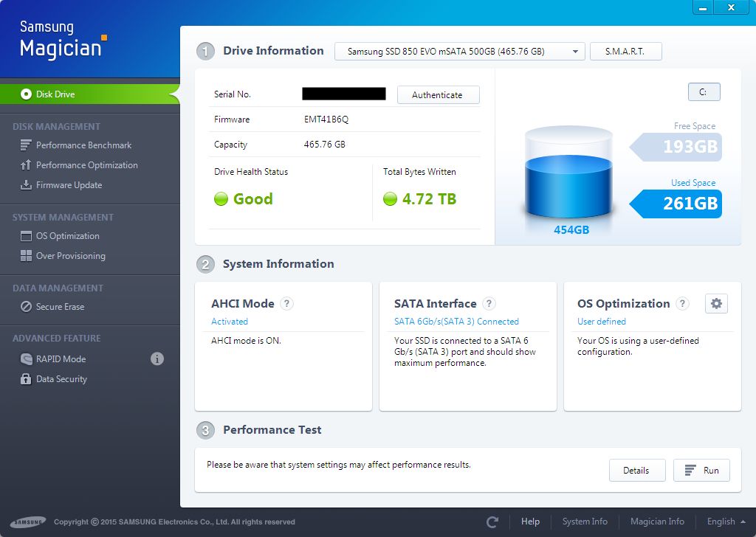Click the Authenticate button
This screenshot has height=537, width=756.
tap(438, 95)
